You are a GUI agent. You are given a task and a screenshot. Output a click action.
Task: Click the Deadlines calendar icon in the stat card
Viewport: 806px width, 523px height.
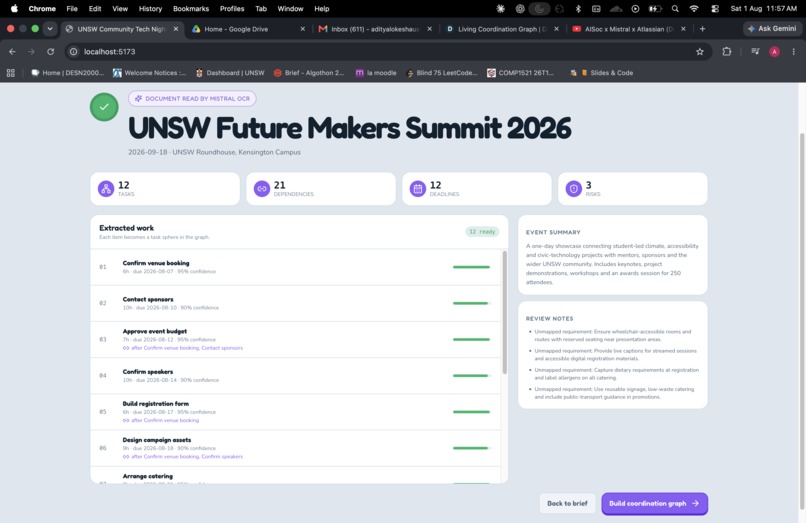(418, 189)
